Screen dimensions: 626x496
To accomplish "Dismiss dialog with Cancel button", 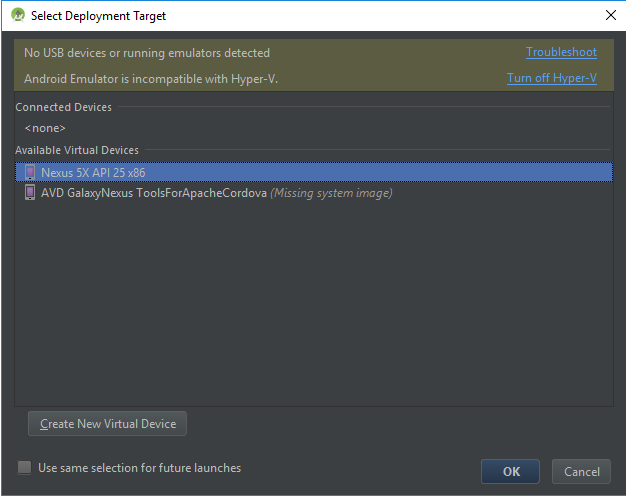I will (581, 471).
